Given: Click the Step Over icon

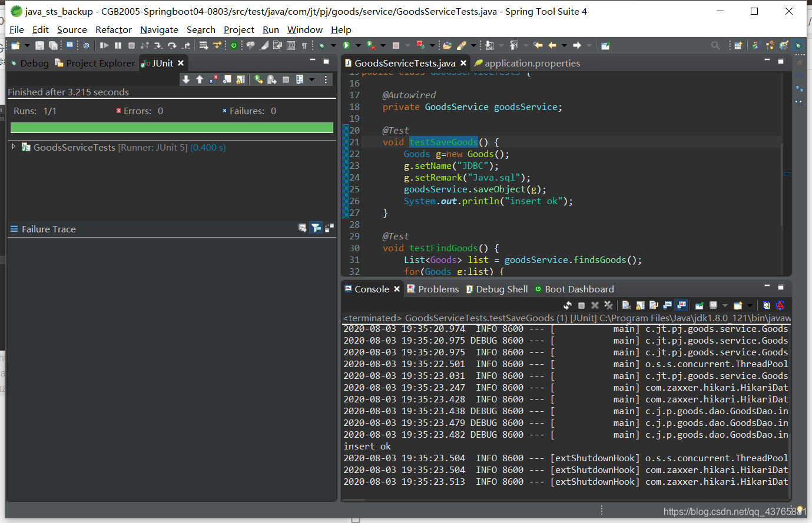Looking at the screenshot, I should 172,45.
